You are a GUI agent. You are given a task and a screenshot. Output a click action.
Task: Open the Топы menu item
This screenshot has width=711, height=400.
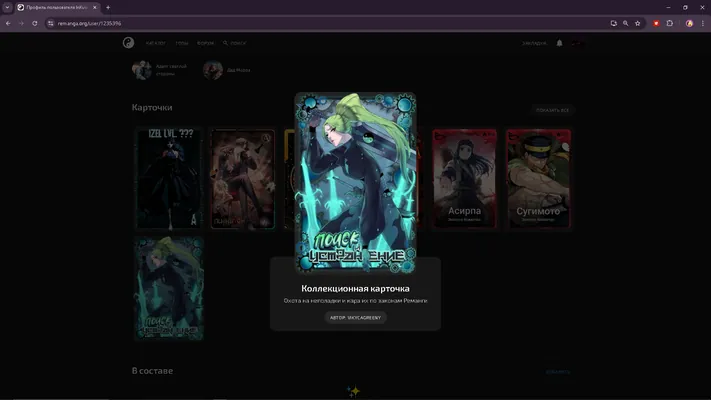pyautogui.click(x=181, y=43)
